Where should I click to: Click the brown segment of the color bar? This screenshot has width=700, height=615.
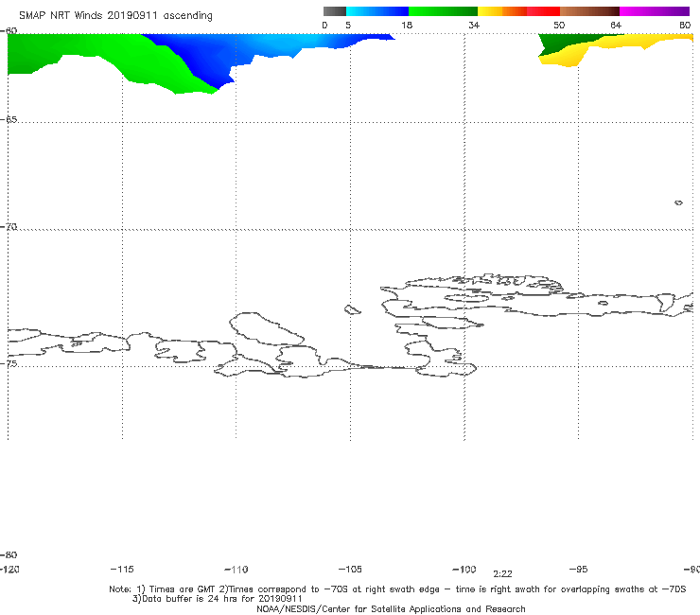click(589, 11)
